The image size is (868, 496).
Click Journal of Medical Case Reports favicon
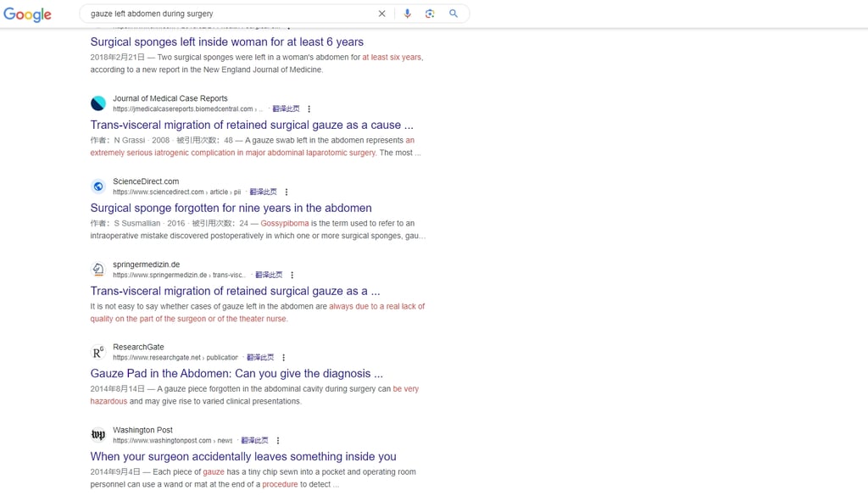coord(98,103)
